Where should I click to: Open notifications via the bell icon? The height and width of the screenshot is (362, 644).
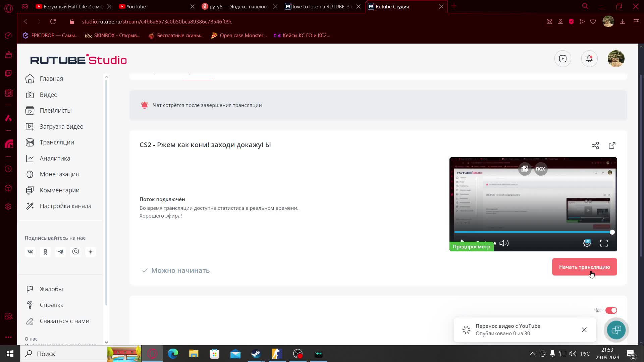tap(589, 58)
